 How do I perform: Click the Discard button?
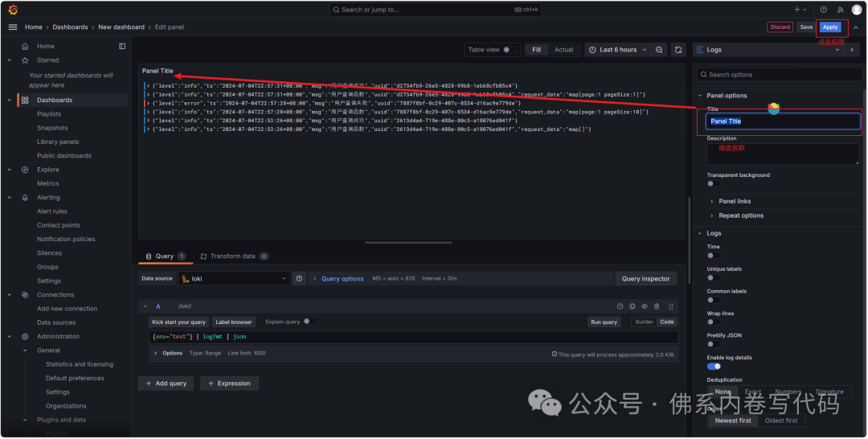tap(780, 27)
